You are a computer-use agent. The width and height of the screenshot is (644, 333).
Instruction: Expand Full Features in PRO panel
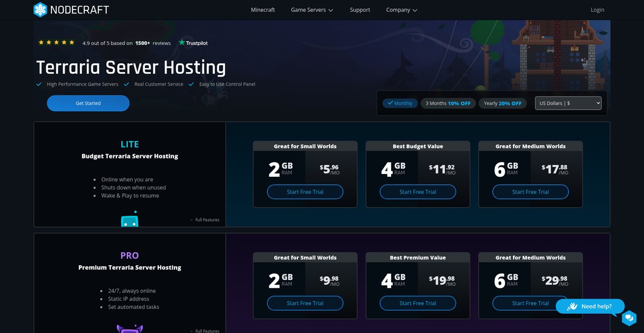point(205,331)
